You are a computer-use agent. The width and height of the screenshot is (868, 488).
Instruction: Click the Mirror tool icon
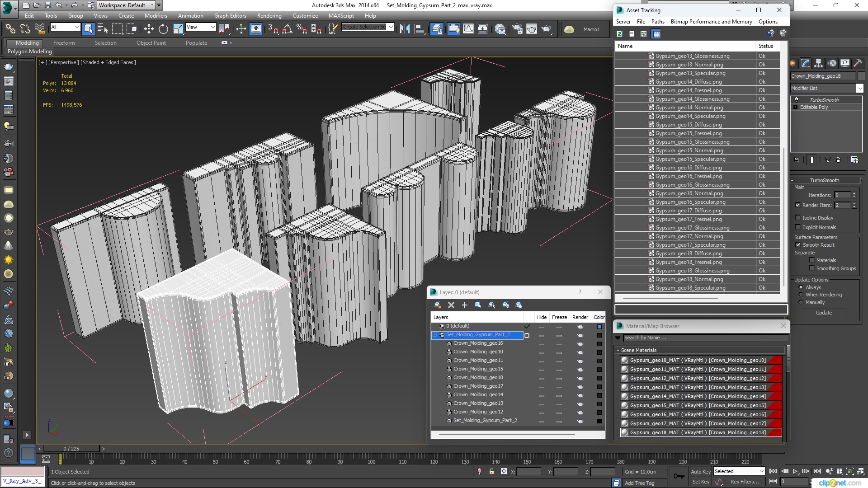(405, 29)
